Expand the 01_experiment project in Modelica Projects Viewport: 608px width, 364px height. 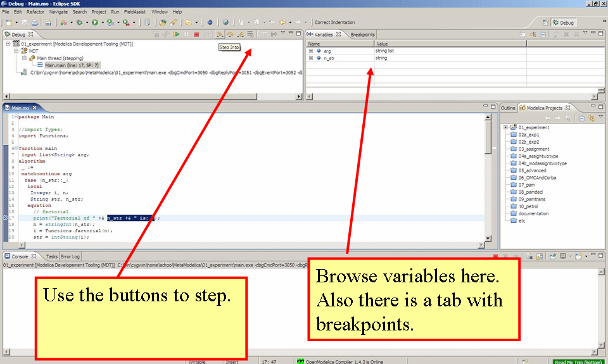505,127
